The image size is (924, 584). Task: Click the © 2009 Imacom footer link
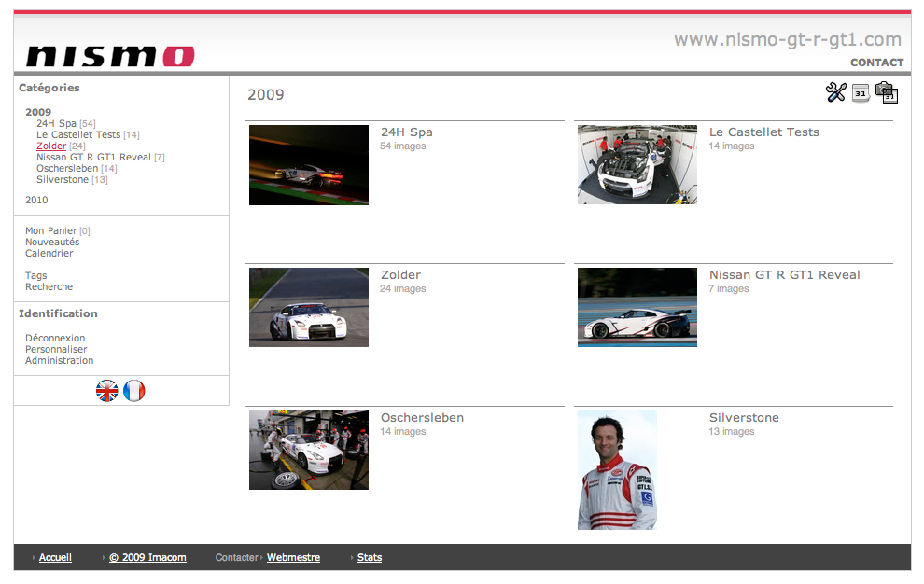coord(147,558)
